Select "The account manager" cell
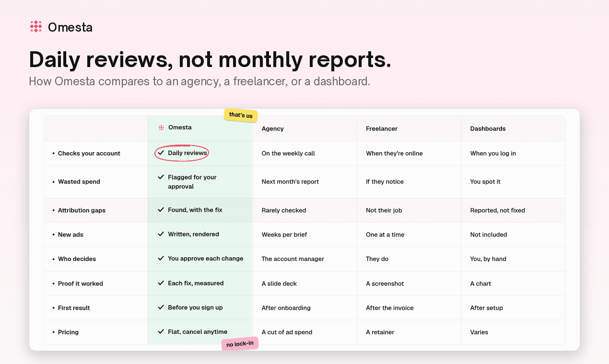Screen dimensions: 609x364 click(x=293, y=259)
